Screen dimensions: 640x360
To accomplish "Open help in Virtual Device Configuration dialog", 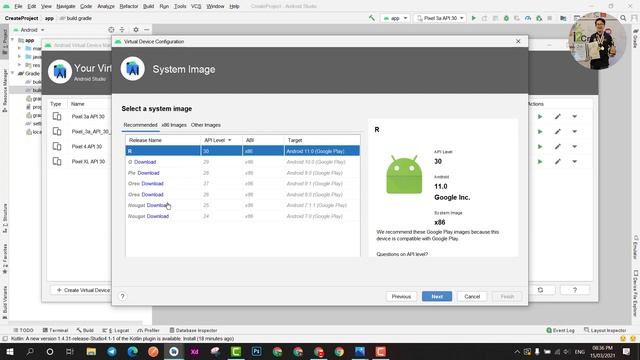I will (x=122, y=296).
